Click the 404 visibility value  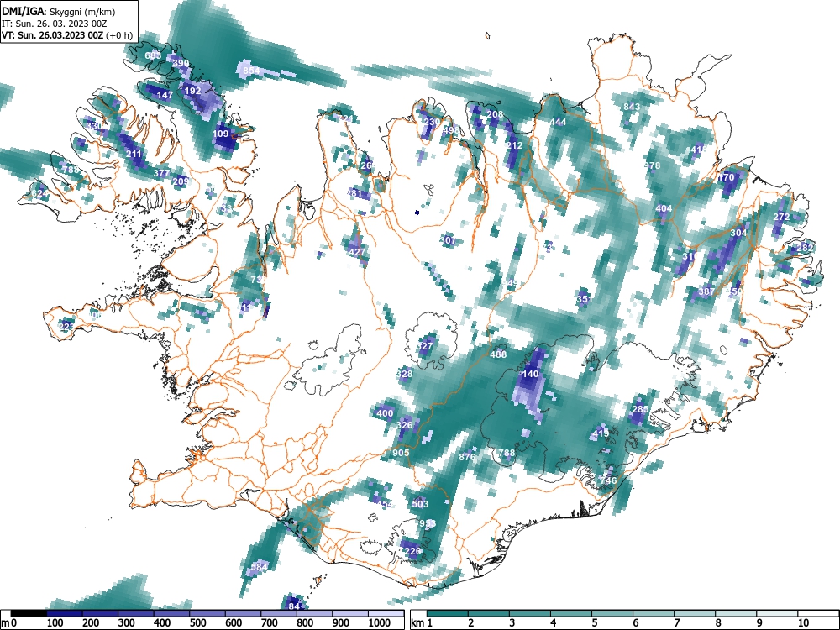point(664,208)
